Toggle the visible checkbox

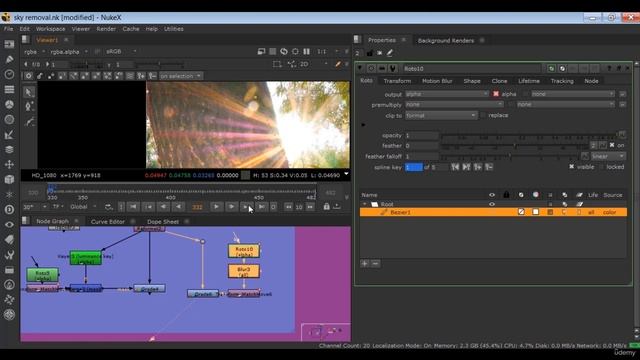point(571,167)
